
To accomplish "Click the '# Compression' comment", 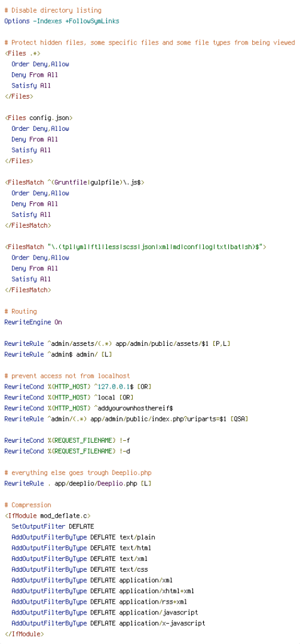I will point(28,505).
